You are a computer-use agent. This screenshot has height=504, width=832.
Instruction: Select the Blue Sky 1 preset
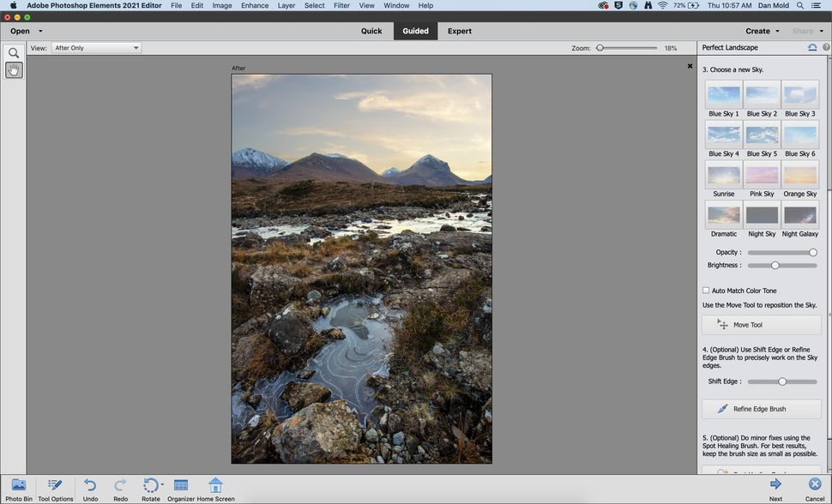coord(724,93)
